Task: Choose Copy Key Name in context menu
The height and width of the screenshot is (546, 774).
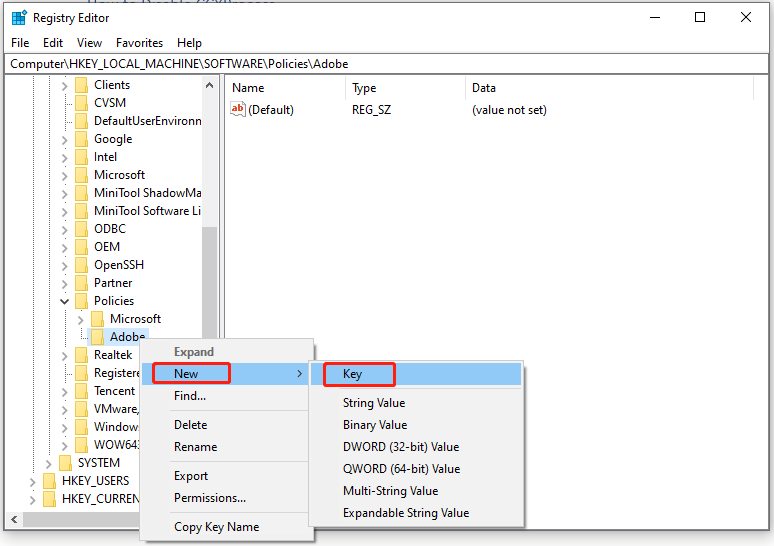Action: [225, 527]
